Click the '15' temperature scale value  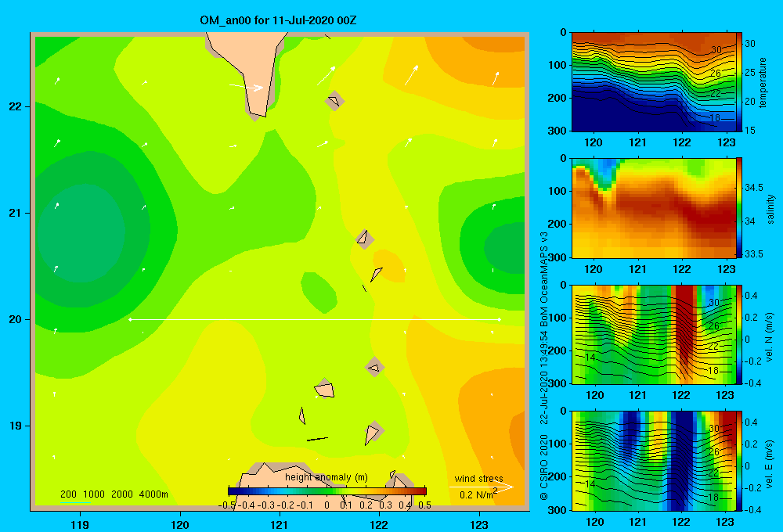(750, 130)
